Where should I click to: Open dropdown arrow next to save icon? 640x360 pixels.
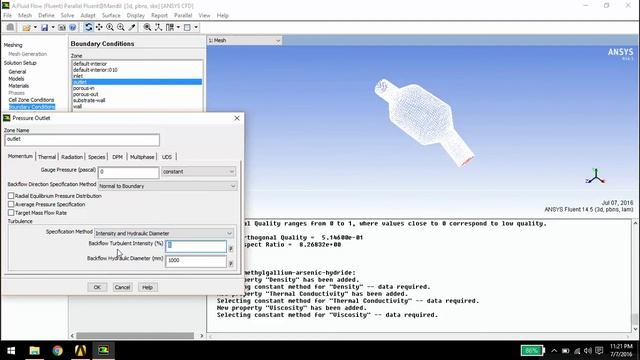tap(53, 27)
